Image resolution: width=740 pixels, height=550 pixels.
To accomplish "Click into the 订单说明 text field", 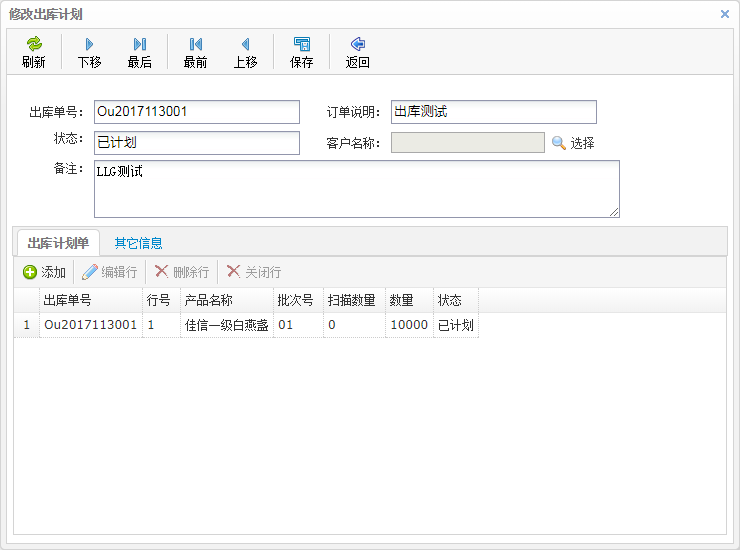I will (x=494, y=112).
